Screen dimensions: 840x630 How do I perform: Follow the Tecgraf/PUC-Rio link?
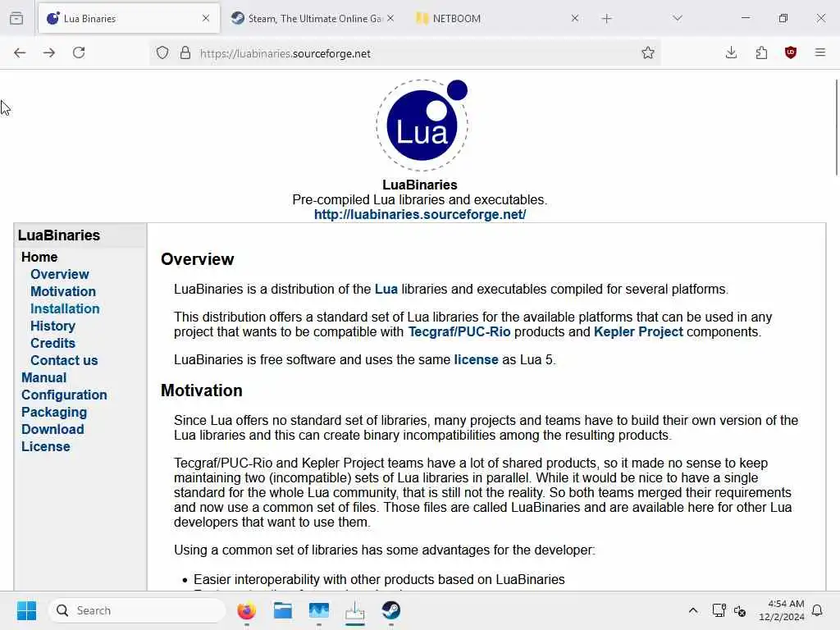(459, 331)
